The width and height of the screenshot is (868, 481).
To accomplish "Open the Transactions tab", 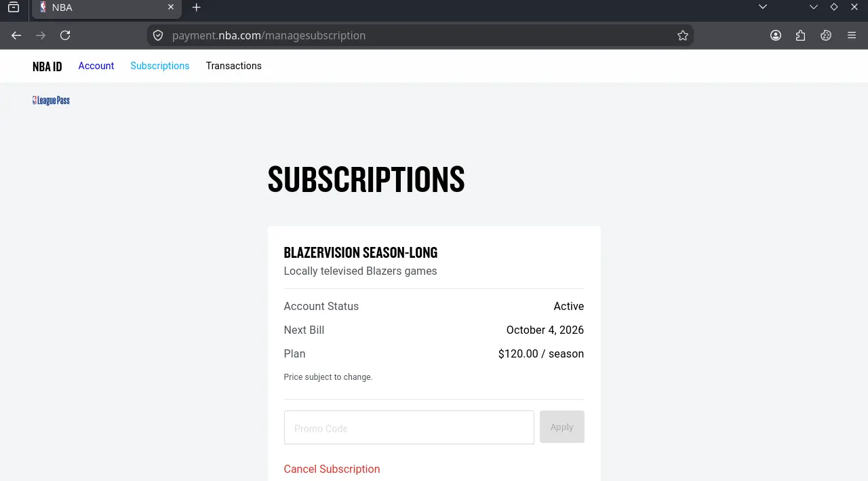I will click(234, 66).
